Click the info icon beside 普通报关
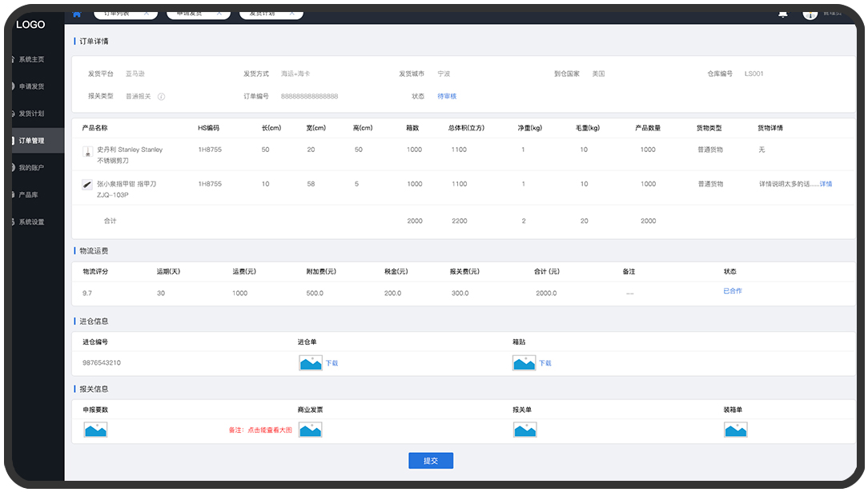868x492 pixels. click(161, 97)
